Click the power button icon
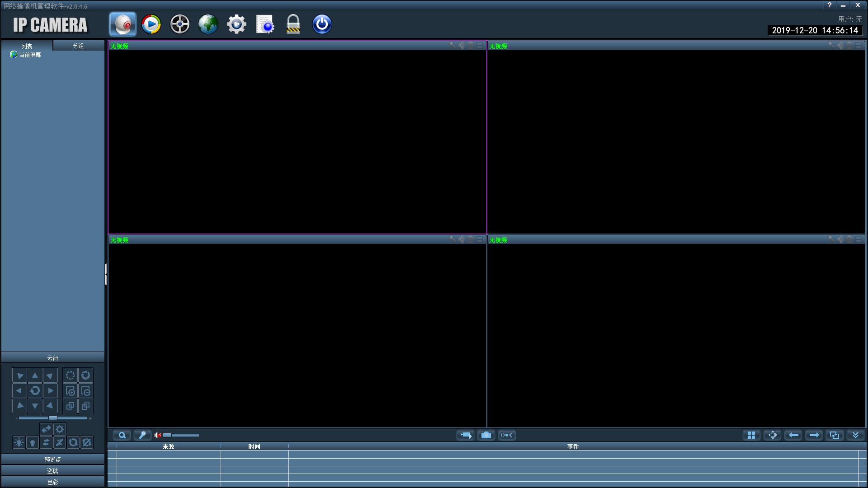The image size is (868, 488). (322, 24)
